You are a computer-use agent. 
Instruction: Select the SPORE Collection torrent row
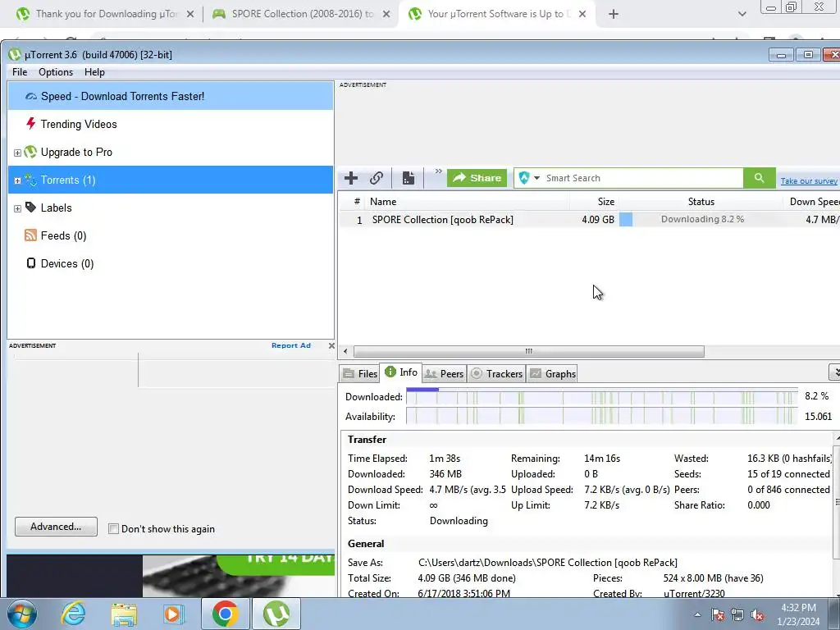pyautogui.click(x=589, y=220)
